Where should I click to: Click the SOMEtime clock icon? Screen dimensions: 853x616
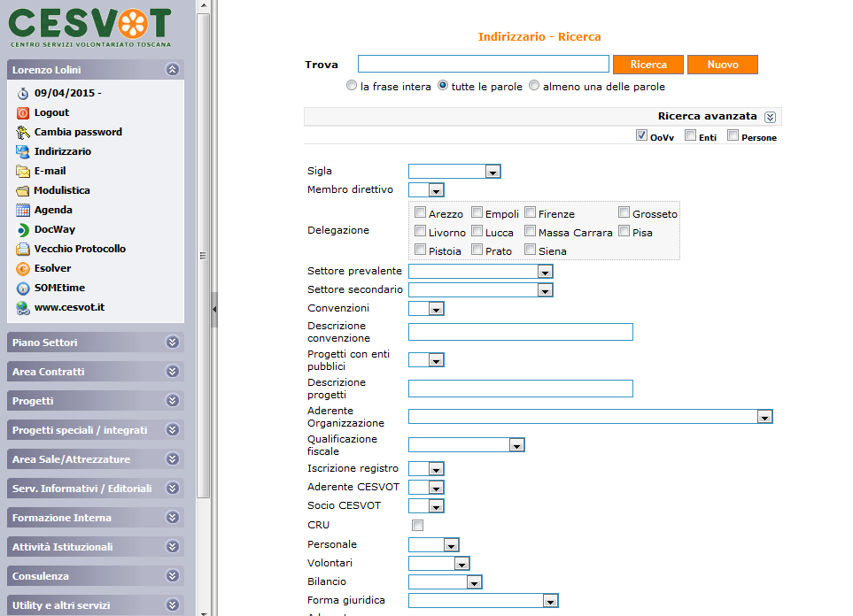(x=23, y=289)
